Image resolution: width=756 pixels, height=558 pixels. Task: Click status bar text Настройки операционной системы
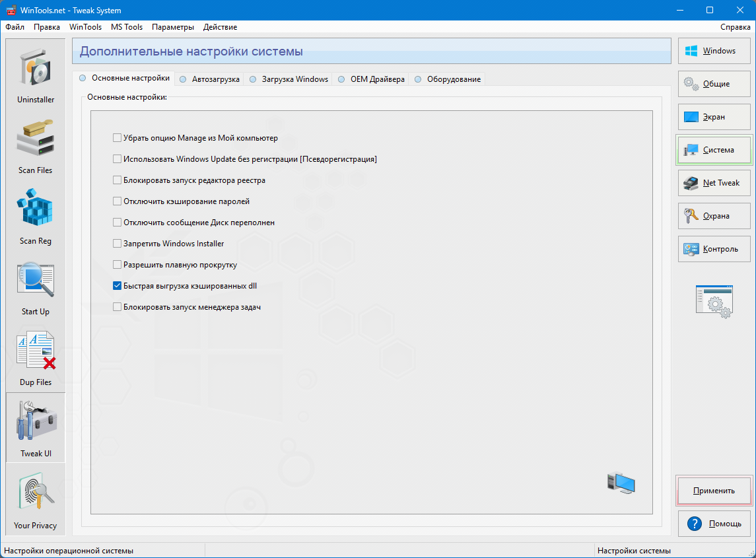[x=69, y=551]
